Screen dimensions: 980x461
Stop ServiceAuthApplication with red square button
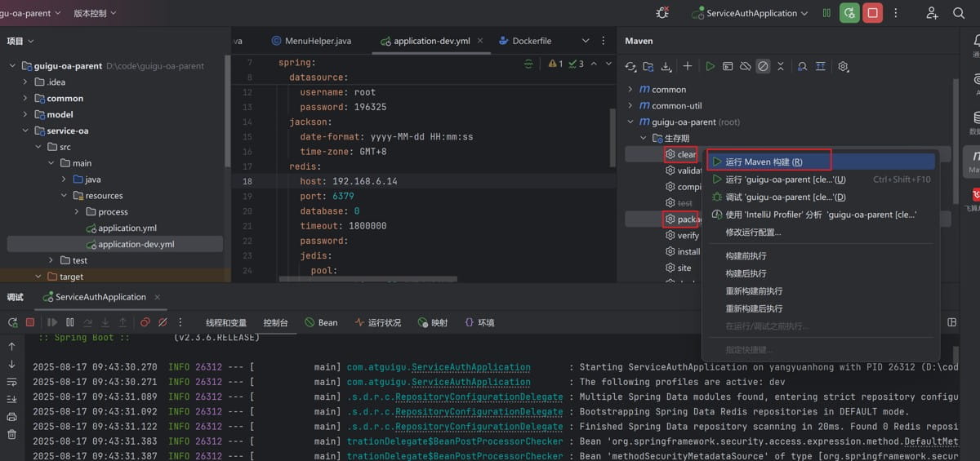coord(873,13)
